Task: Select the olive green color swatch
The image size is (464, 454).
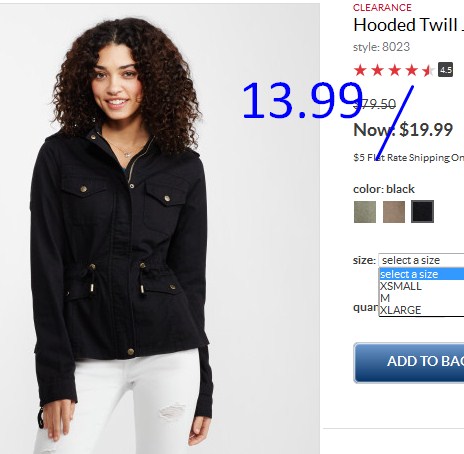Action: coord(365,212)
